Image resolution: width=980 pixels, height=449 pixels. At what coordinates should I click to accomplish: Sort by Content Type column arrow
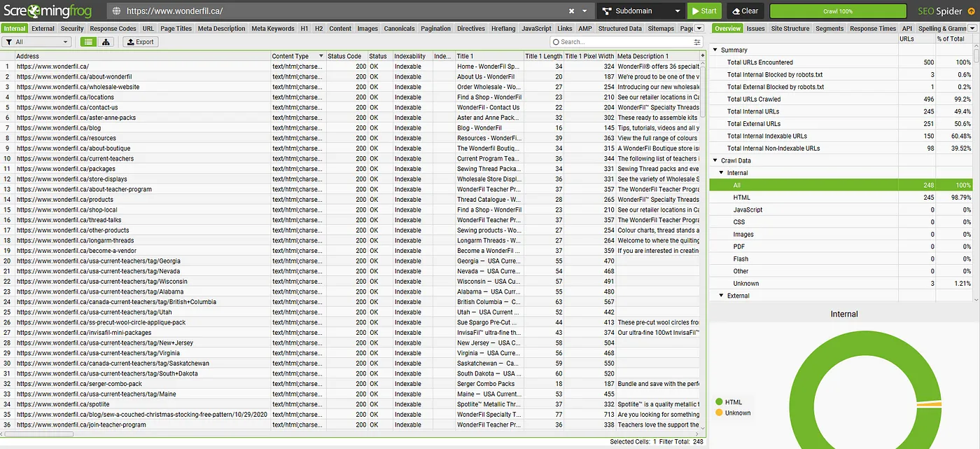[x=321, y=56]
